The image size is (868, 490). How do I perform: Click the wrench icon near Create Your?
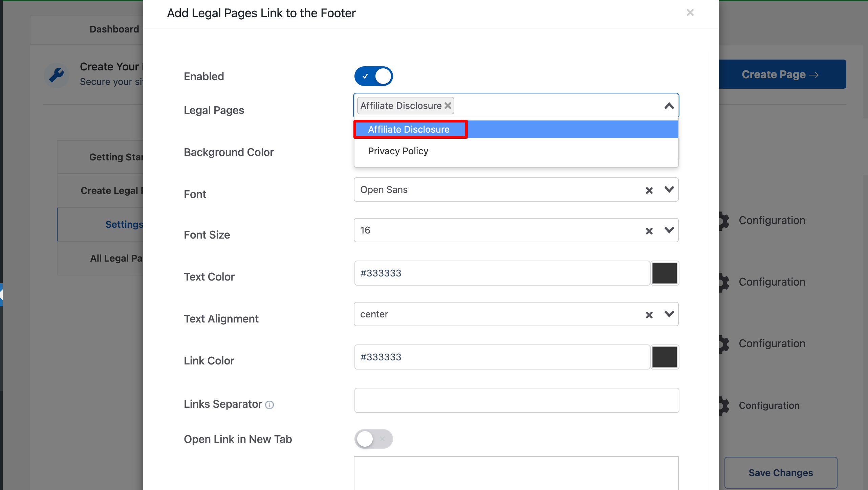56,75
